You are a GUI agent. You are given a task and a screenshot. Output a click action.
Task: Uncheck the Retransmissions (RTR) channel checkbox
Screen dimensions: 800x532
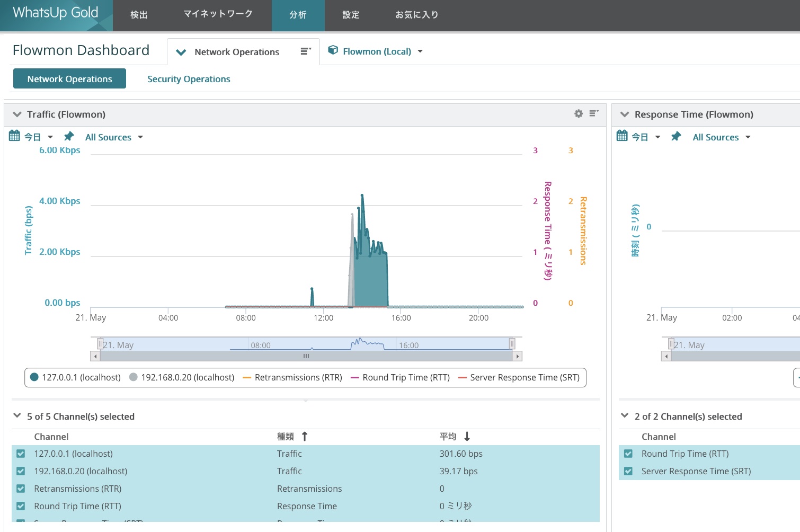[21, 489]
